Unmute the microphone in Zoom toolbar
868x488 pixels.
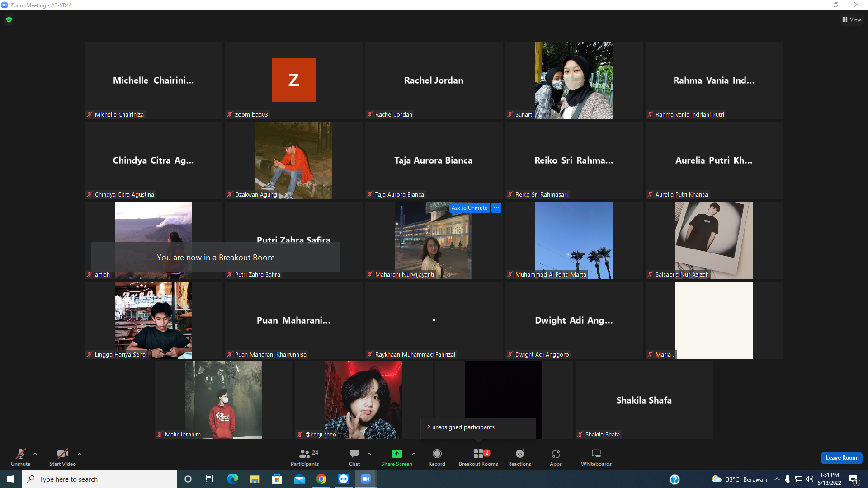21,457
